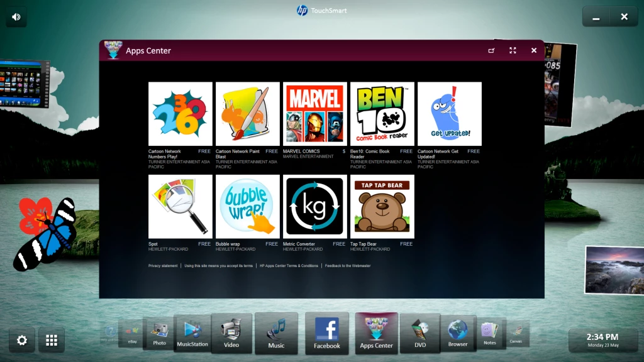Screen dimensions: 644x362
Task: Open the Video dock tile
Action: pyautogui.click(x=231, y=333)
